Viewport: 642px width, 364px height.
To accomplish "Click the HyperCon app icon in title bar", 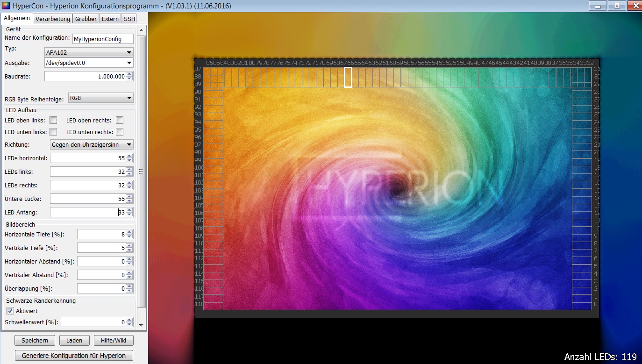I will click(6, 6).
